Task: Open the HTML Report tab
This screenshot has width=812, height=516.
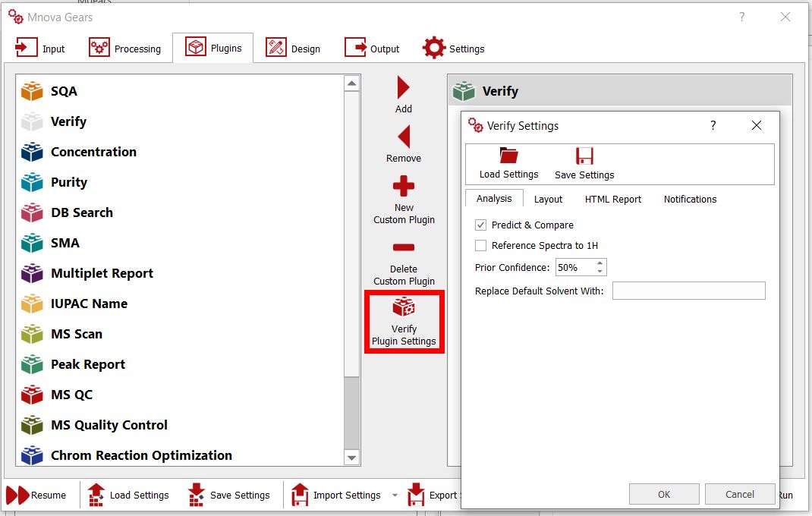Action: coord(612,200)
